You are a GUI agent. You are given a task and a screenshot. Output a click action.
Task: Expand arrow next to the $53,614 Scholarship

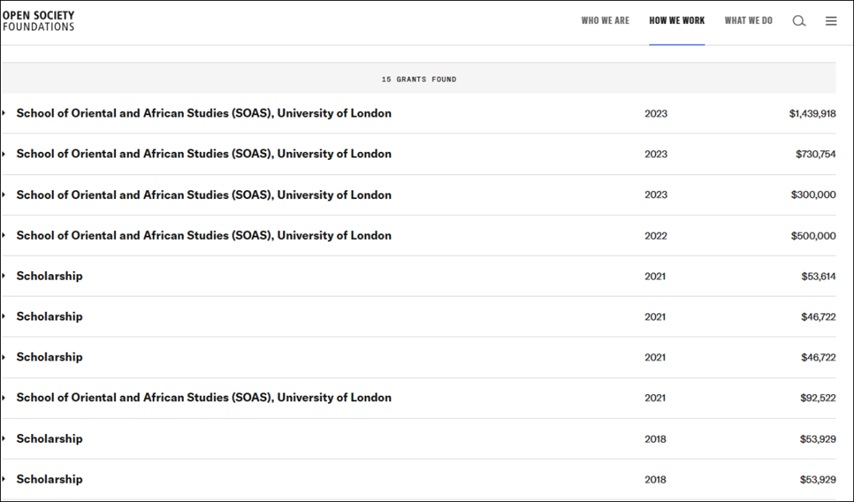pyautogui.click(x=4, y=276)
